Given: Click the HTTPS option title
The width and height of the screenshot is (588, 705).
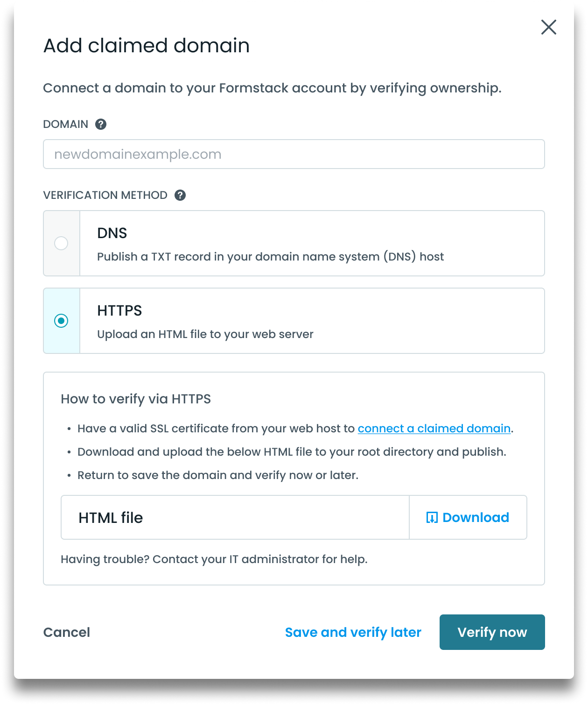Looking at the screenshot, I should 119,310.
